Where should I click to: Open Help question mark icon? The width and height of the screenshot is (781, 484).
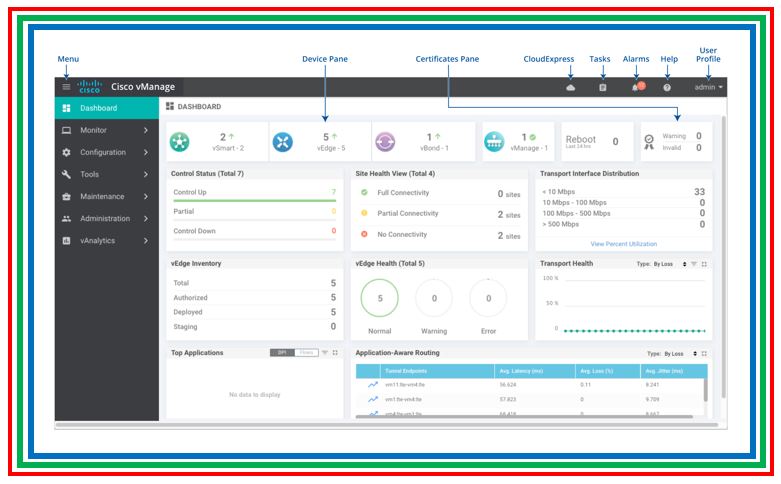coord(667,88)
